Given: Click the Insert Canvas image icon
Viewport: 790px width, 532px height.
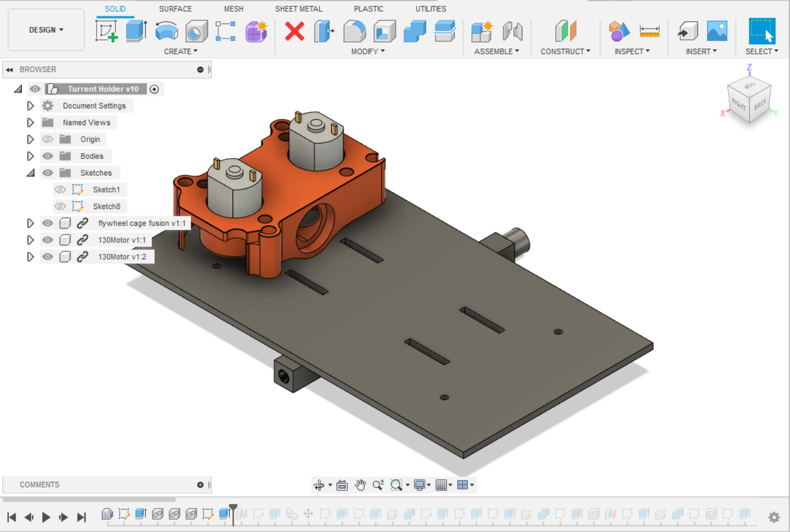Looking at the screenshot, I should pyautogui.click(x=717, y=31).
